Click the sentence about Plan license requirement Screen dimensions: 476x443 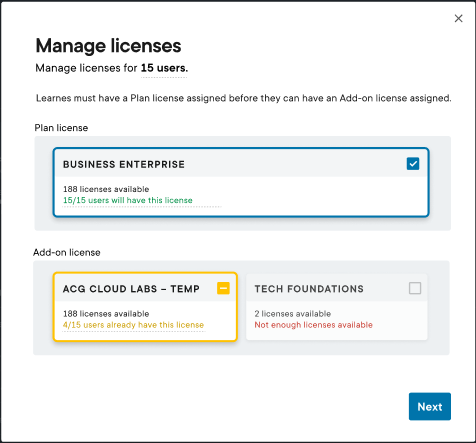(243, 98)
